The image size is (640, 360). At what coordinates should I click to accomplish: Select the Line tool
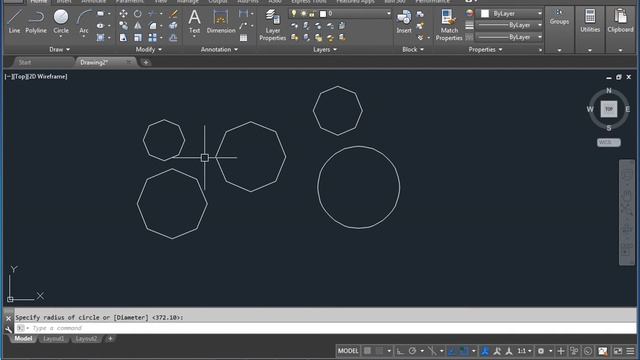14,21
